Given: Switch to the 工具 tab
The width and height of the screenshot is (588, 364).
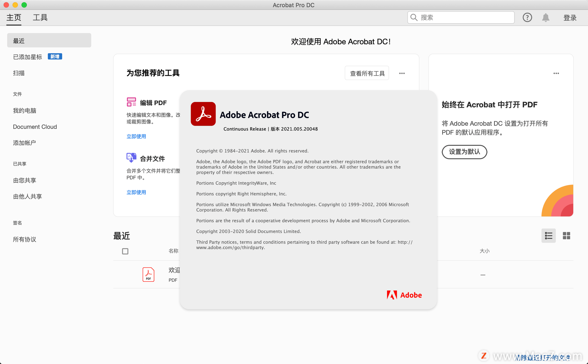Looking at the screenshot, I should [40, 17].
